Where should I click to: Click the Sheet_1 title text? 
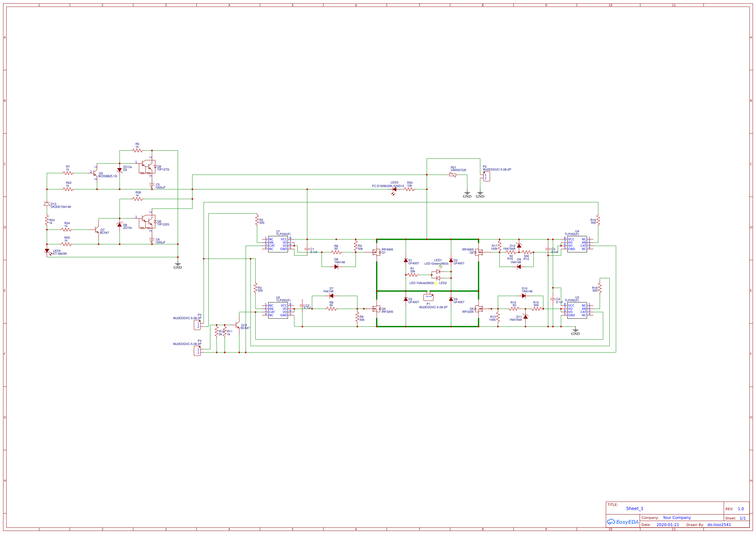pos(634,508)
